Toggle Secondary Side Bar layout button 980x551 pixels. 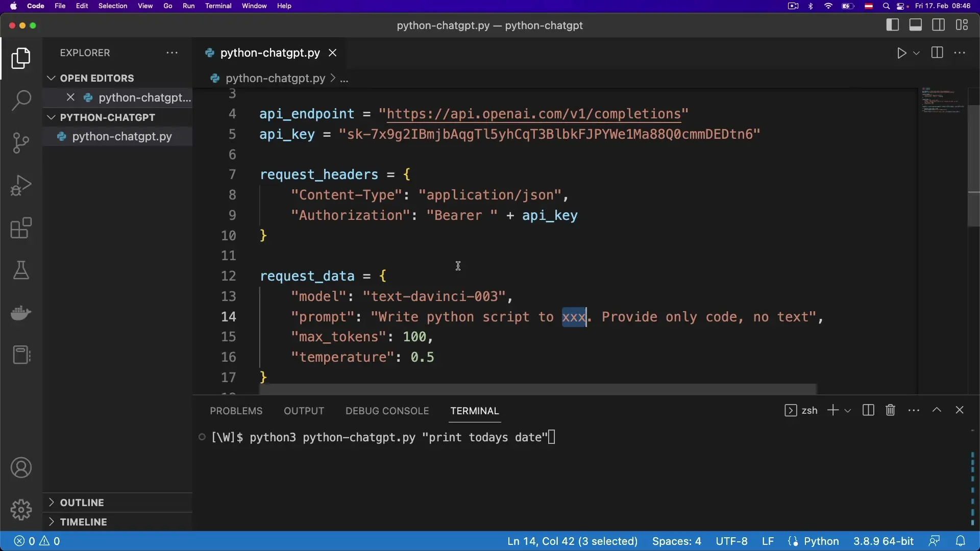click(939, 25)
